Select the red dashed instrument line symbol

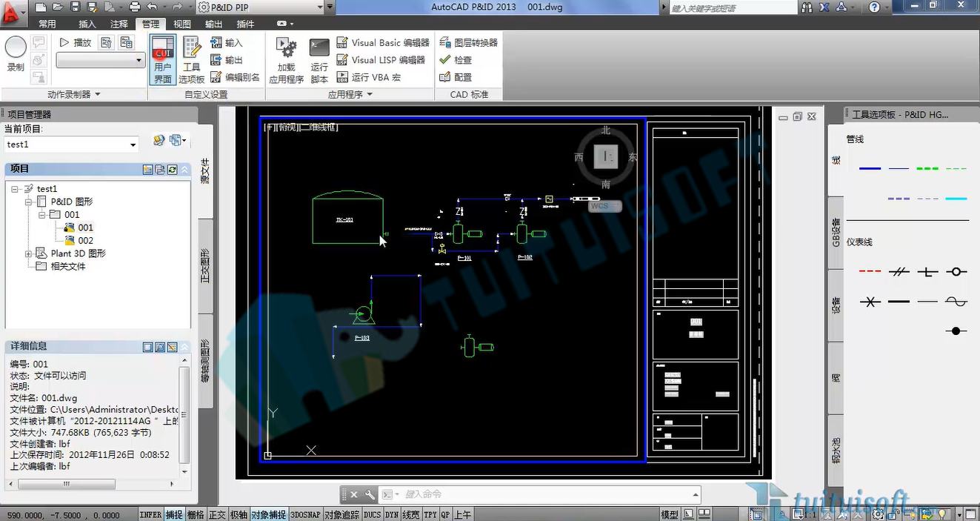870,272
